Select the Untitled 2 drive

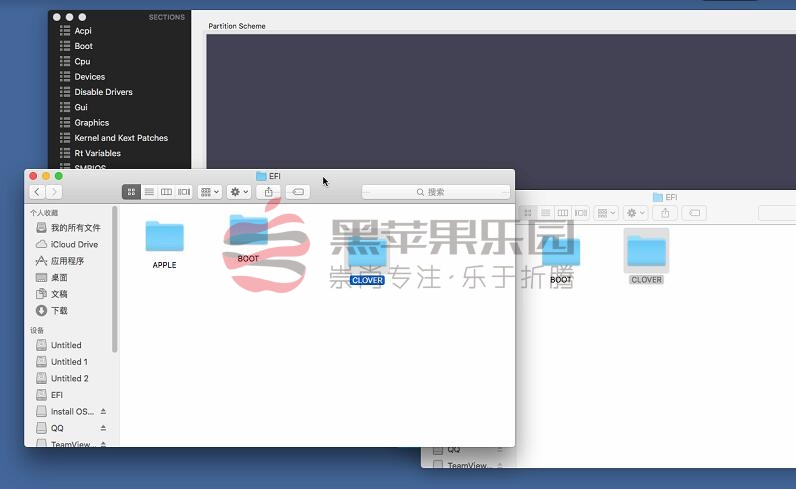coord(68,378)
